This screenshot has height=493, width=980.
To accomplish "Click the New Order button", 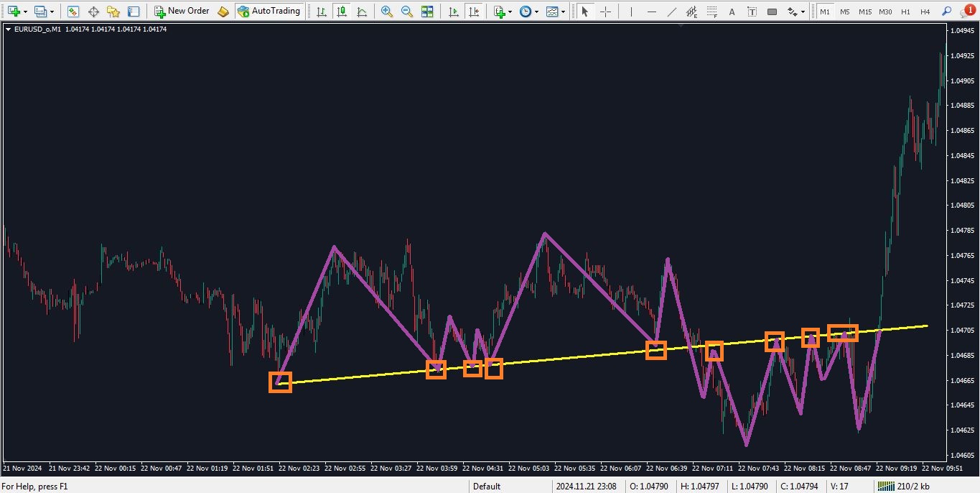I will pos(182,11).
